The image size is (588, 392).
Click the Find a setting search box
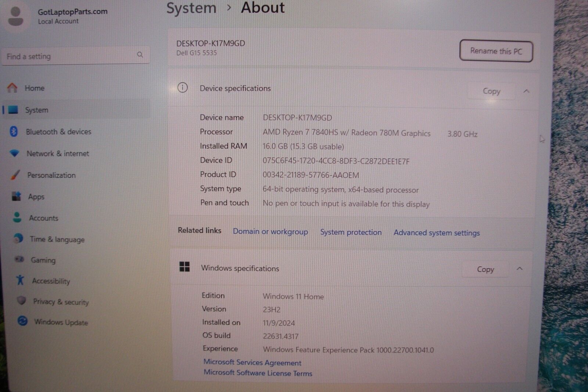76,56
